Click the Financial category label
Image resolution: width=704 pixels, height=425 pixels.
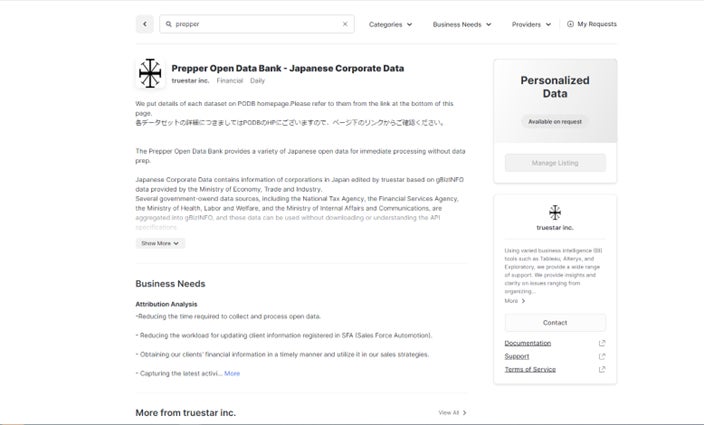(x=229, y=81)
